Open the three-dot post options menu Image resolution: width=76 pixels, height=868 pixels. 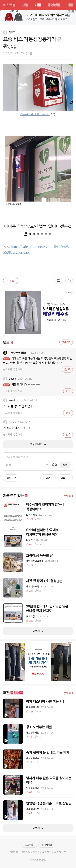(x=72, y=33)
